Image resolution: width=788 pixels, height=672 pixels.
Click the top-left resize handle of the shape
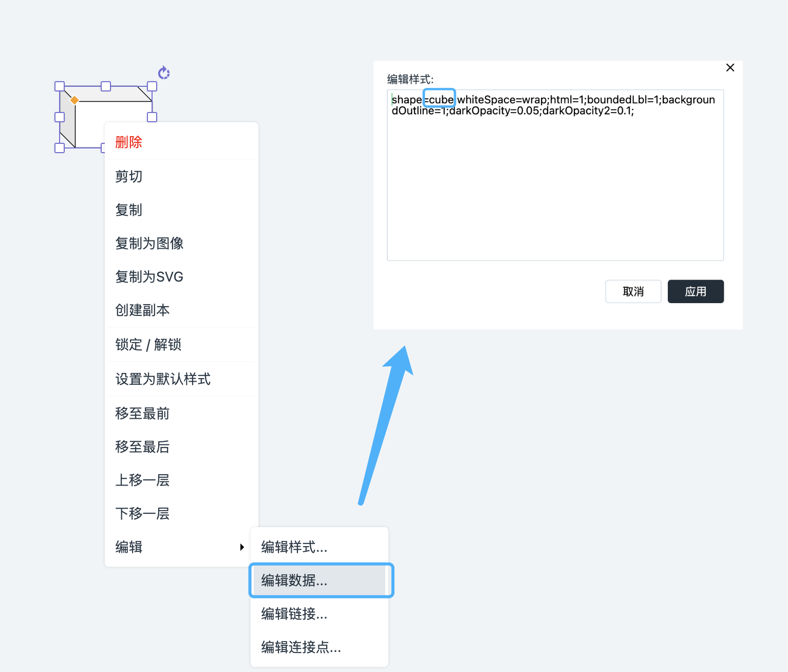(x=60, y=86)
